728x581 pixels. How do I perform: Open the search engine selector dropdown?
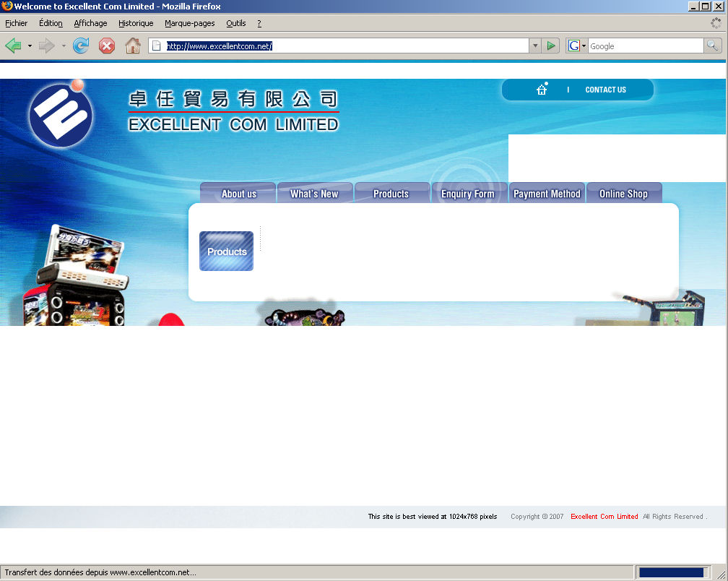tap(584, 46)
